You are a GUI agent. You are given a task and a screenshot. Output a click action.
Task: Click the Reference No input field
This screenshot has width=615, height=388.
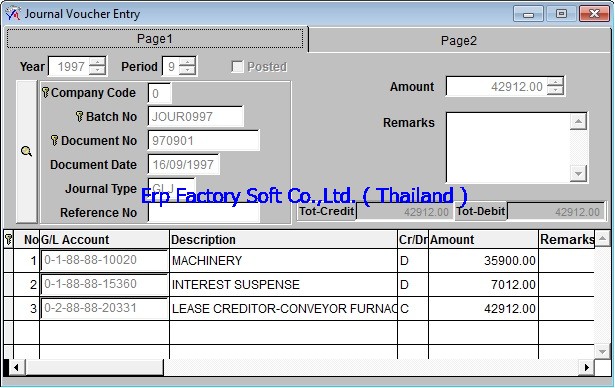coord(204,212)
